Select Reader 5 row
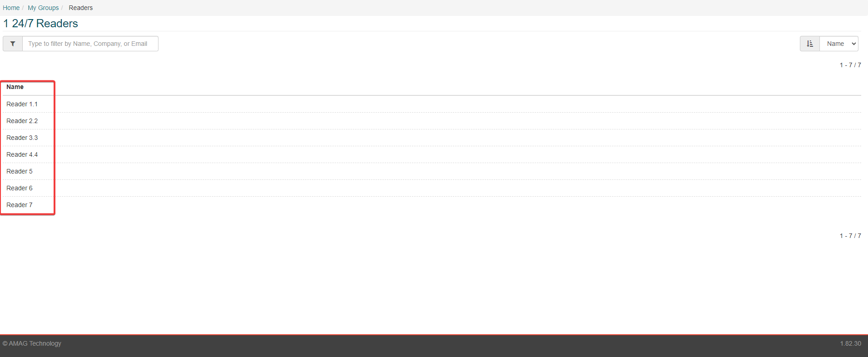The height and width of the screenshot is (357, 868). click(20, 171)
